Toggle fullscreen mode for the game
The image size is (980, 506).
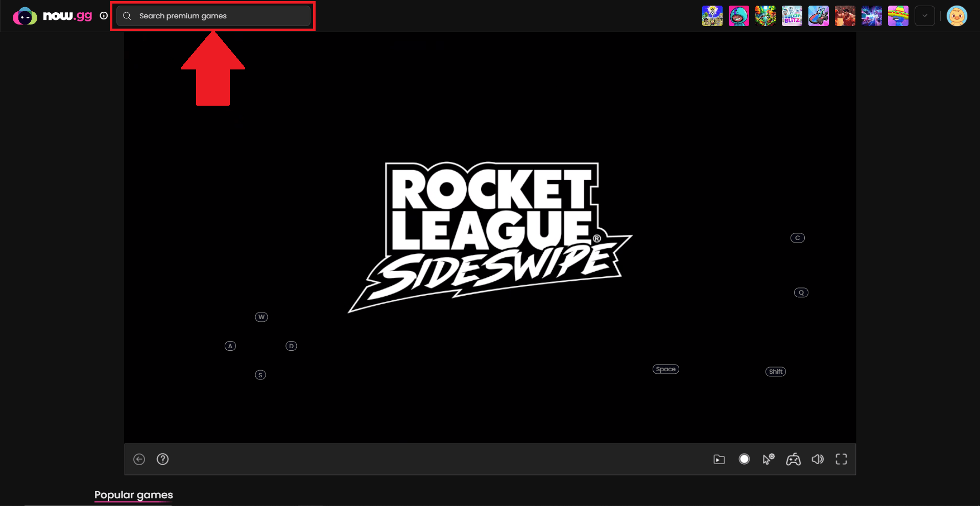[841, 459]
